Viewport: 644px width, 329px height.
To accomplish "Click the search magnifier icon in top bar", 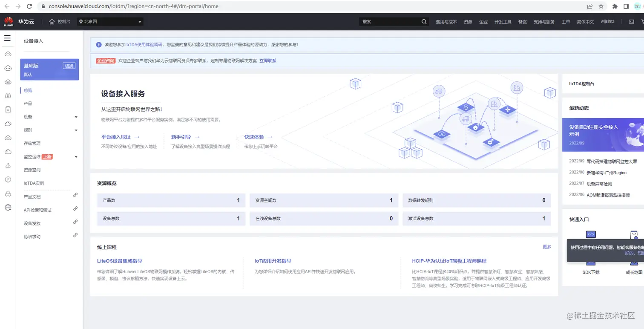I will [424, 22].
